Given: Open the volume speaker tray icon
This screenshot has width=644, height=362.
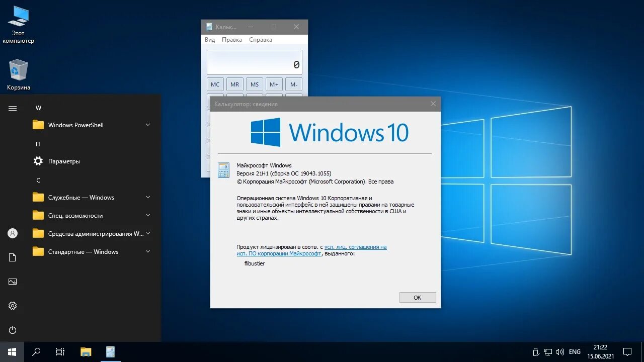Looking at the screenshot, I should [x=560, y=352].
